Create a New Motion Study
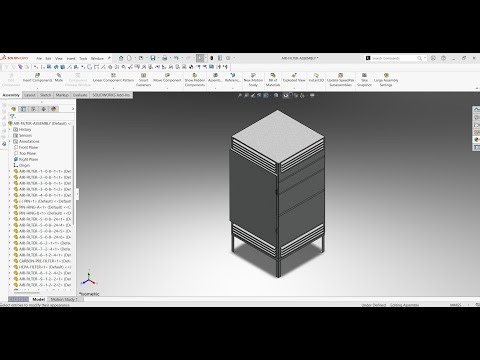The image size is (480, 360). 253,80
